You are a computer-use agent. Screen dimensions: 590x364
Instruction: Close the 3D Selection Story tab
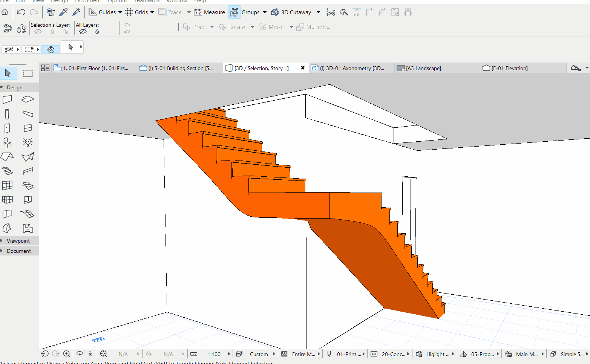tap(303, 68)
